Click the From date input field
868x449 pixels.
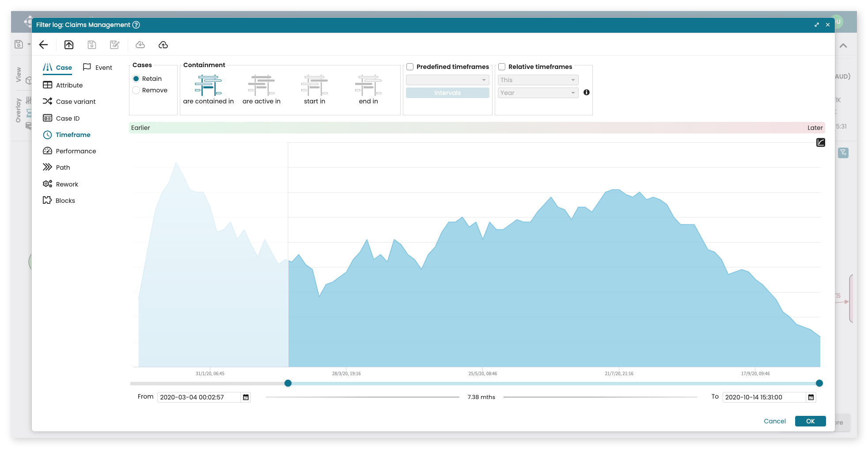tap(199, 397)
